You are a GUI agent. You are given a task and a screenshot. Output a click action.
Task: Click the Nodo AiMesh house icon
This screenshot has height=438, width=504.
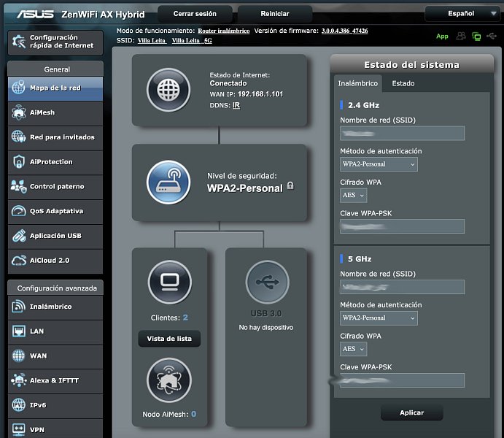click(169, 380)
